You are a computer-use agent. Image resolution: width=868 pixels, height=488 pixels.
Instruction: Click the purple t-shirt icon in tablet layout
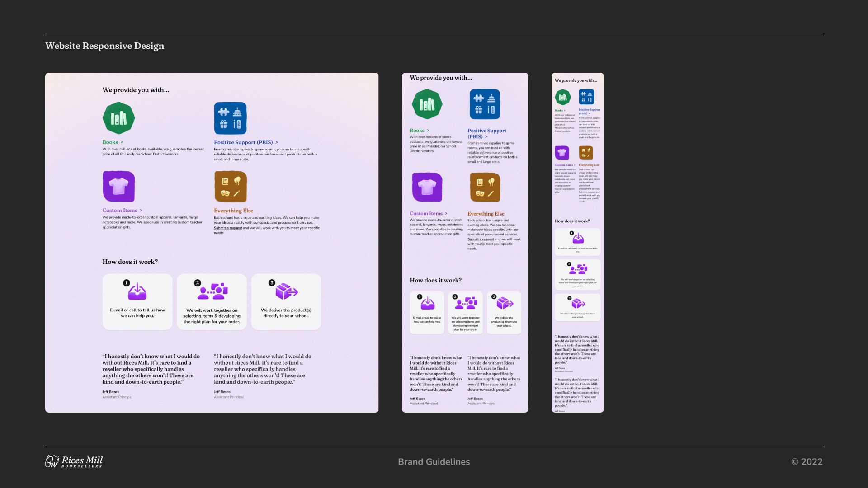[x=427, y=187]
